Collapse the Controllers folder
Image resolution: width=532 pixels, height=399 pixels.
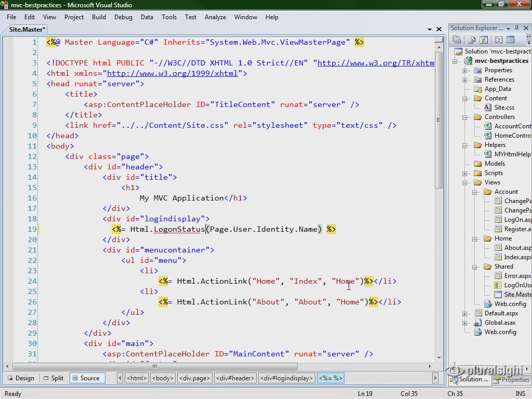pyautogui.click(x=464, y=117)
